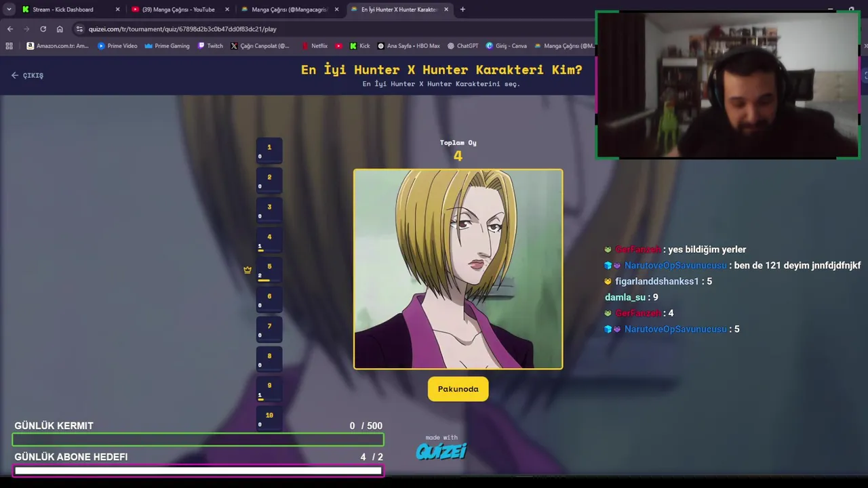
Task: Select the En İyi Hunter X Hunter tab
Action: (x=400, y=9)
